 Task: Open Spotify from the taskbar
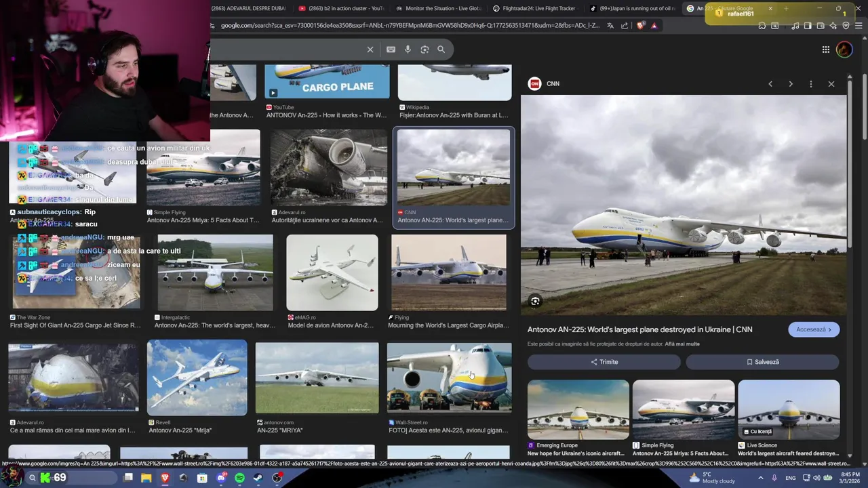[239, 478]
